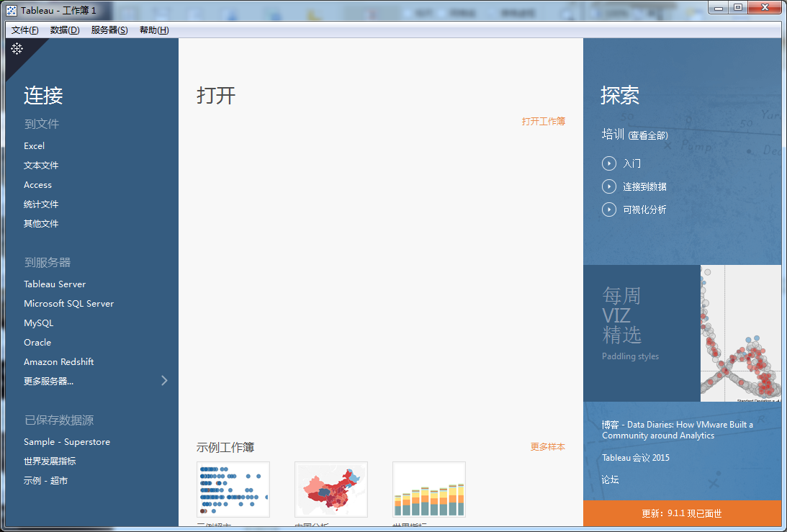Click the 打开工作簿 link
This screenshot has height=532, width=787.
tap(544, 122)
